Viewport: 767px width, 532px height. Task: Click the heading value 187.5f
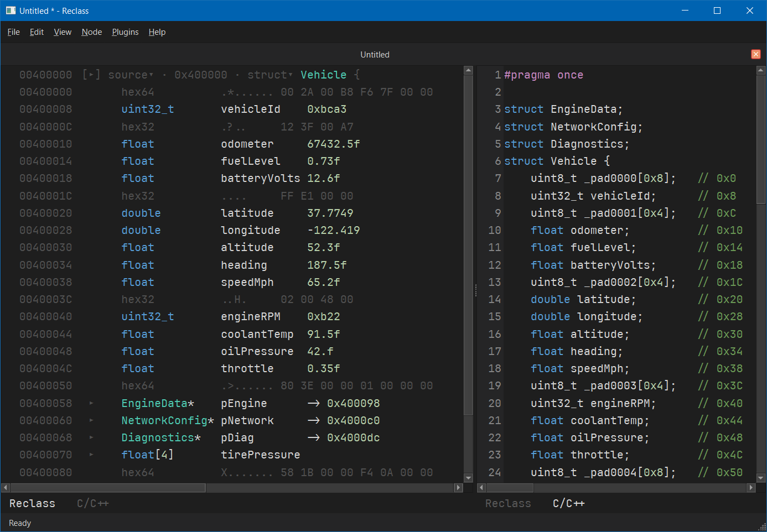tap(327, 265)
